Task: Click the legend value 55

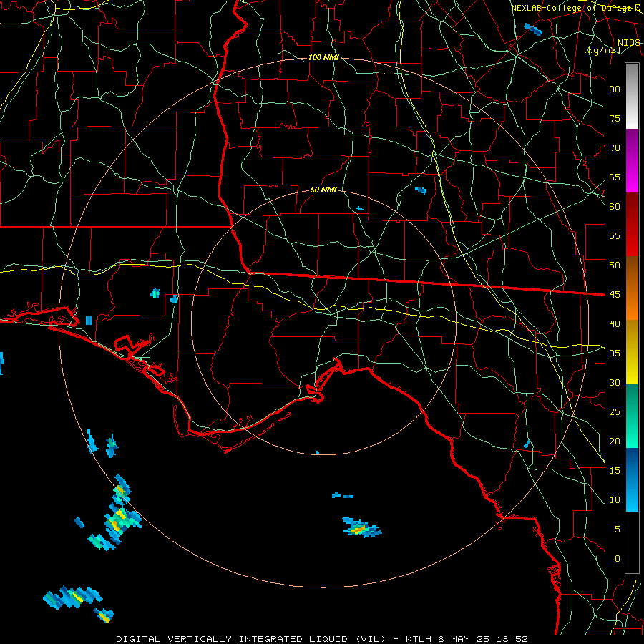Action: [x=615, y=235]
